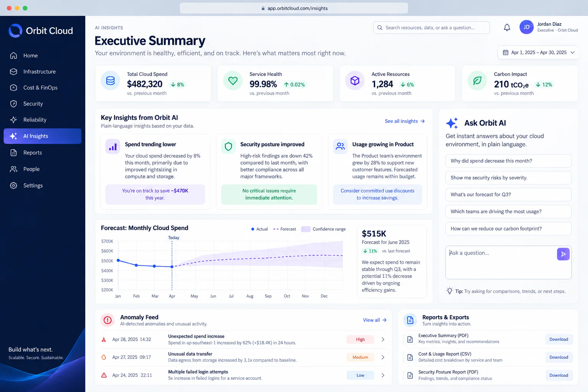Follow the See all insights link
588x392 pixels.
coord(405,121)
